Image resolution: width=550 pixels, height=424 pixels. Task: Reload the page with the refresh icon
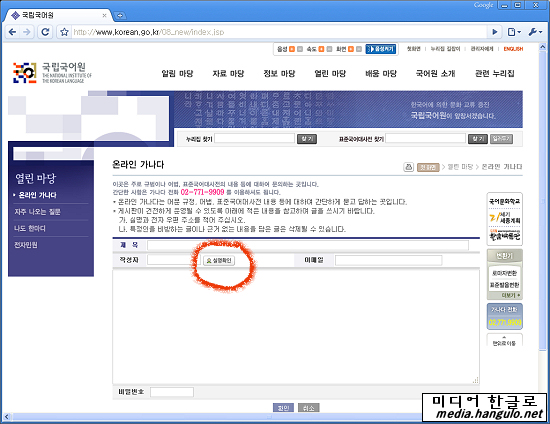click(45, 32)
